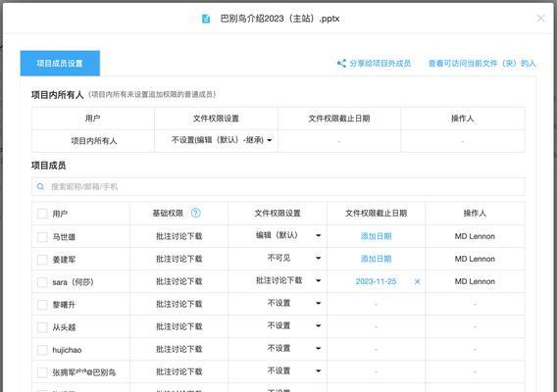Screen dimensions: 557x392
Task: Check the box for 黎曙升
Action: pyautogui.click(x=42, y=305)
